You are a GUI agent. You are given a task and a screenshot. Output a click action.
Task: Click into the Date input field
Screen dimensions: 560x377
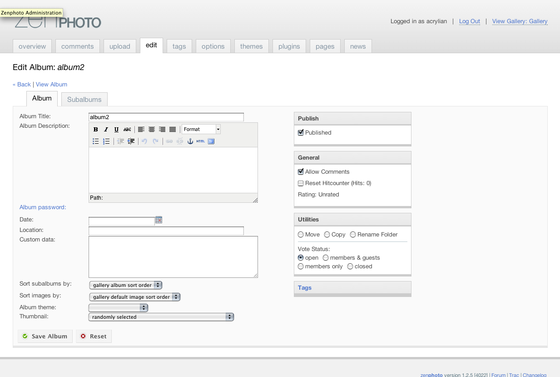(121, 221)
